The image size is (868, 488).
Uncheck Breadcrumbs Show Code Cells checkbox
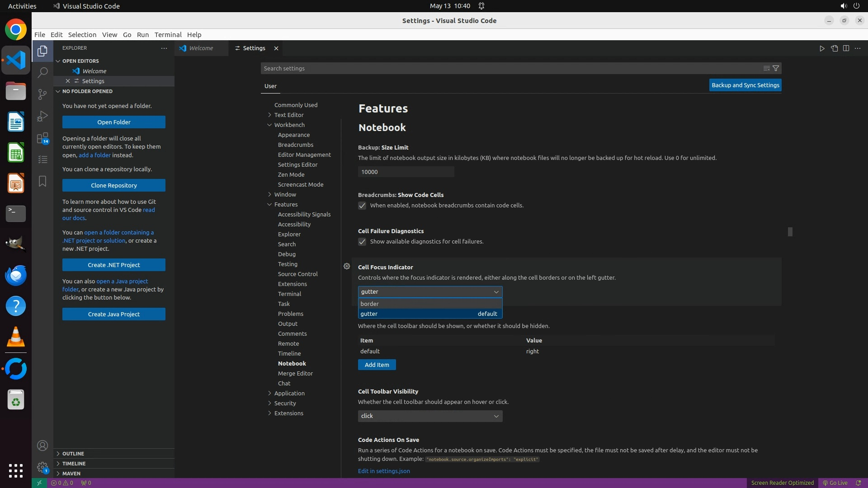(x=362, y=206)
